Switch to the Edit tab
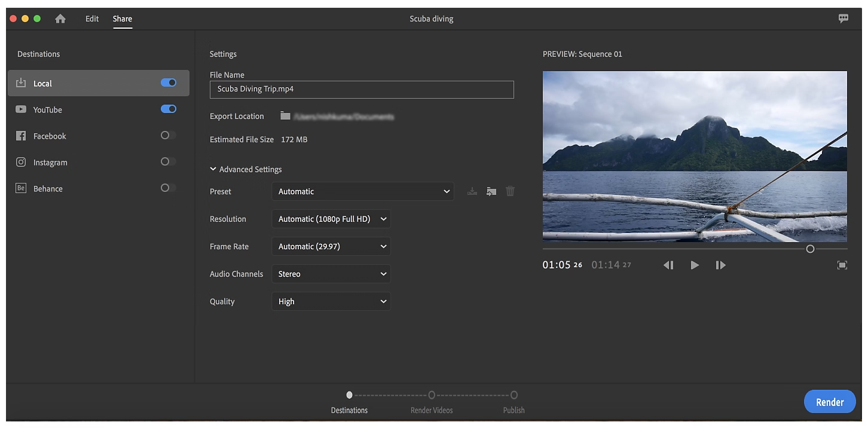The image size is (868, 428). [x=91, y=19]
